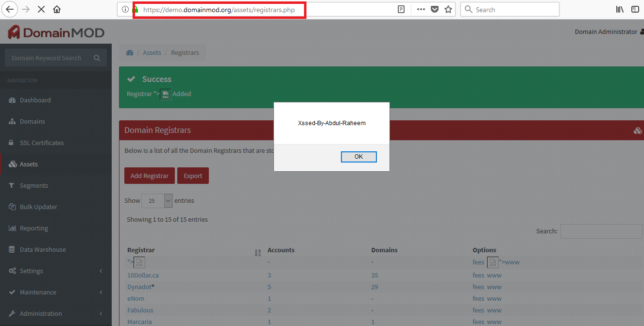Click the user icon beside Domain Administrator
This screenshot has width=644, height=326.
tap(642, 32)
